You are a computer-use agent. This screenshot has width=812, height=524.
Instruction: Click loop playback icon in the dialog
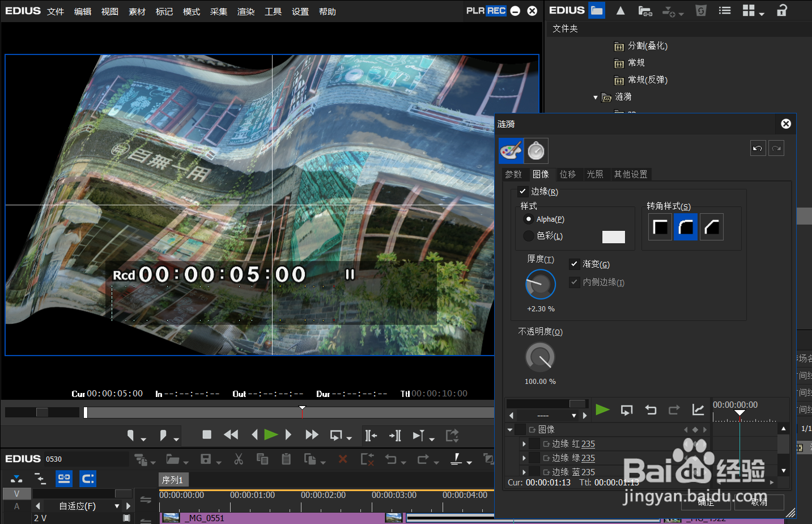click(x=627, y=410)
